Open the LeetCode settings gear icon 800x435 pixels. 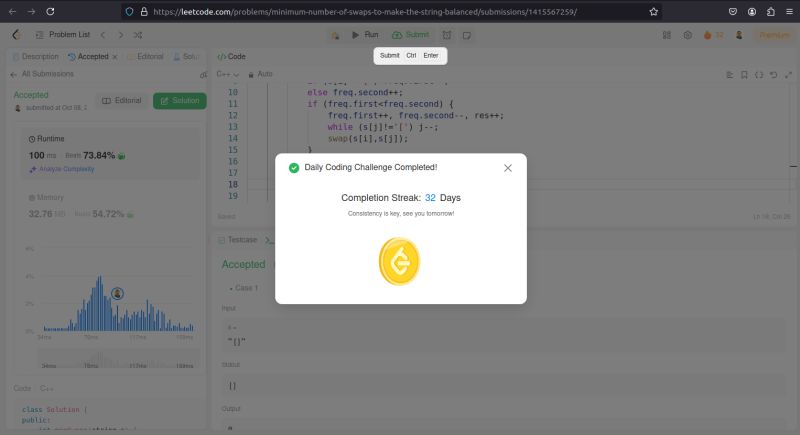[x=688, y=35]
